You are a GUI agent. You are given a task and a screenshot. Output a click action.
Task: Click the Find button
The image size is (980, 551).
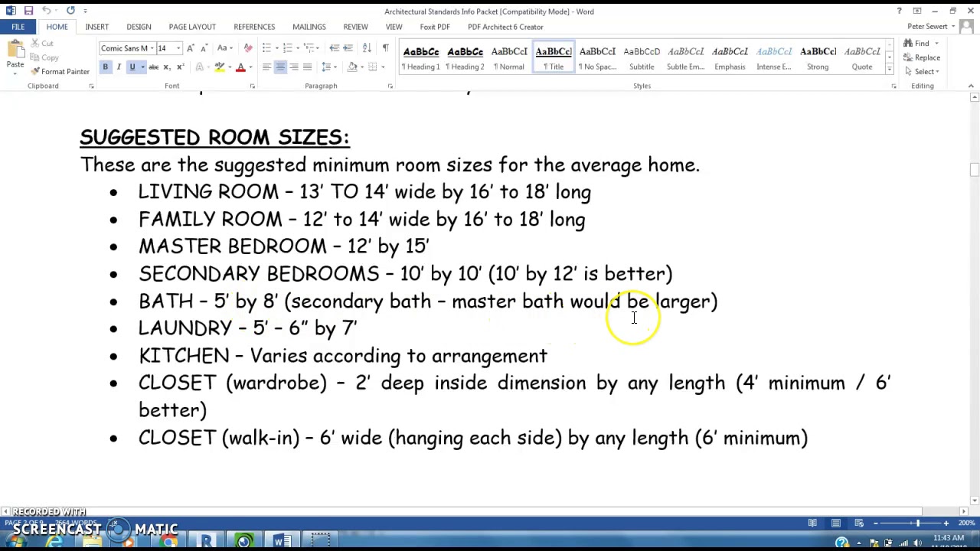[x=916, y=44]
